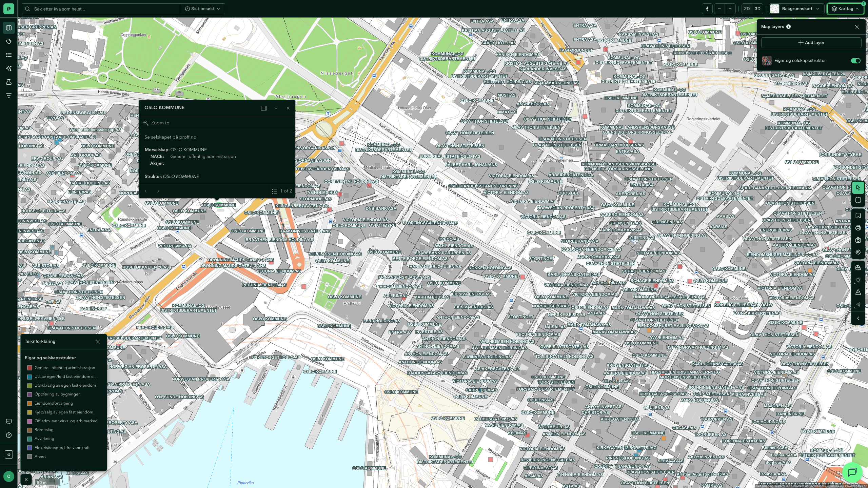Open the feedback chat bubble in the sidebar
This screenshot has height=488, width=868.
[9, 422]
